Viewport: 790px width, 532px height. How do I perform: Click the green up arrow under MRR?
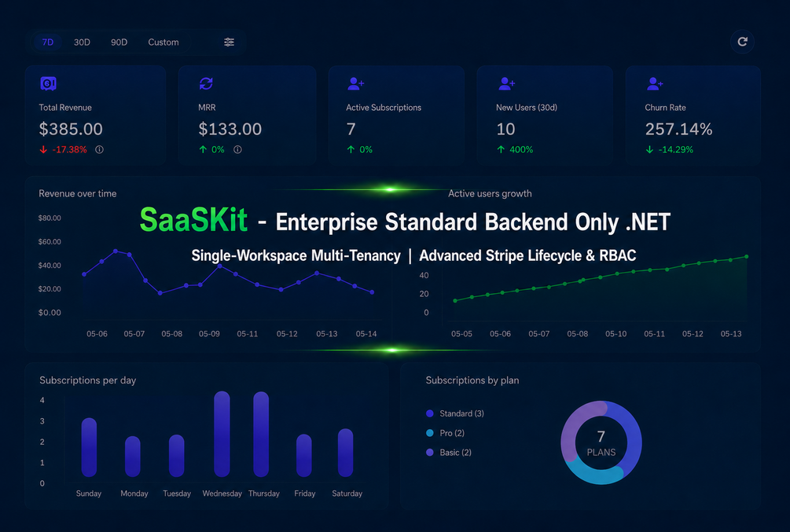pyautogui.click(x=203, y=149)
